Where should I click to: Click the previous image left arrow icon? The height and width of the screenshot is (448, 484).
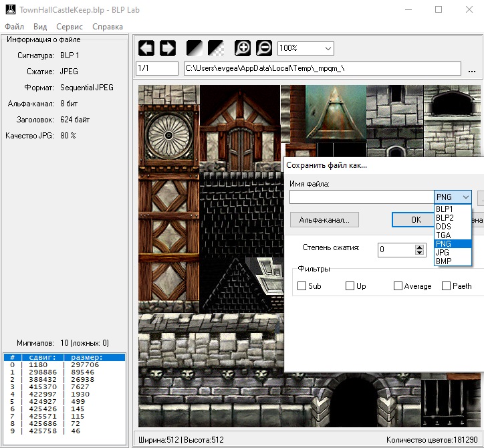pos(146,48)
